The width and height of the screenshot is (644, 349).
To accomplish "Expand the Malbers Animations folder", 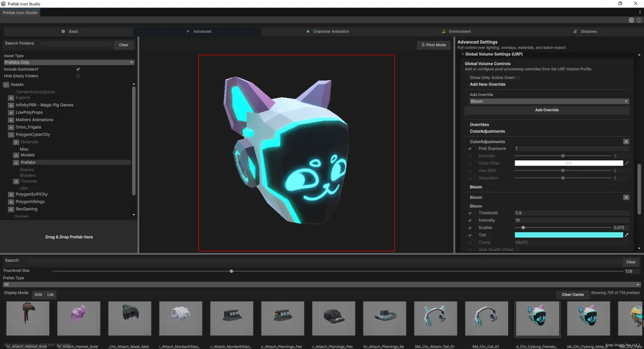I will (x=11, y=120).
